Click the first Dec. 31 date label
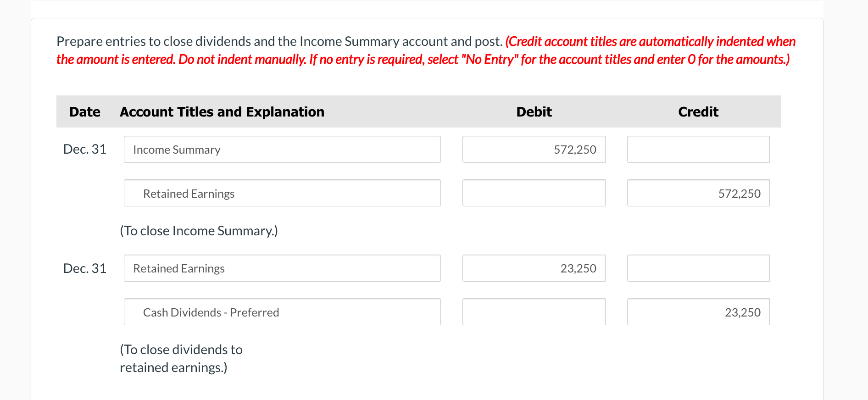The image size is (868, 400). pyautogui.click(x=84, y=149)
